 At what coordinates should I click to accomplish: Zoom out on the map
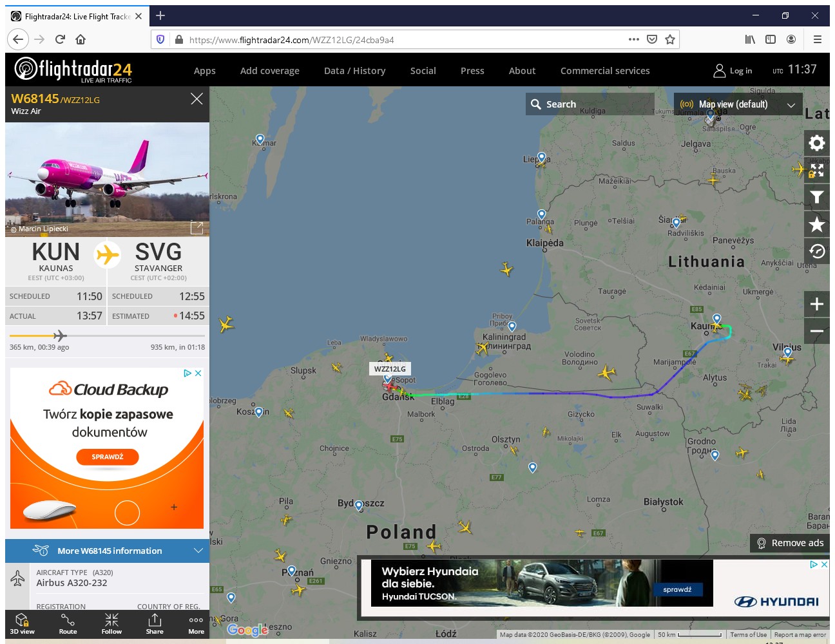[817, 331]
